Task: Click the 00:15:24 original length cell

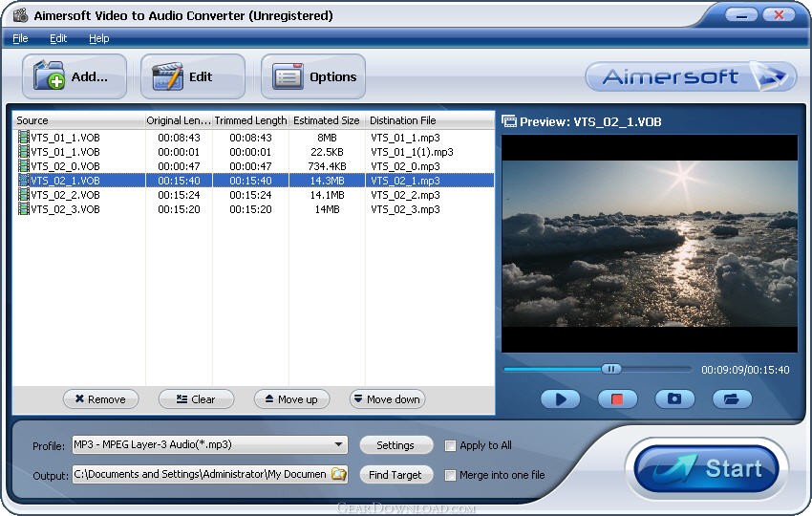Action: point(179,195)
